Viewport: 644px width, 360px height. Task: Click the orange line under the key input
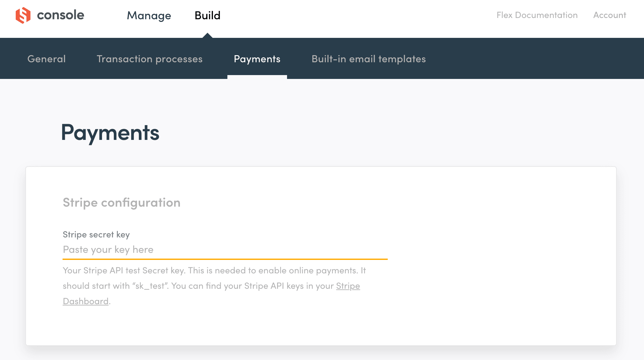pyautogui.click(x=225, y=259)
